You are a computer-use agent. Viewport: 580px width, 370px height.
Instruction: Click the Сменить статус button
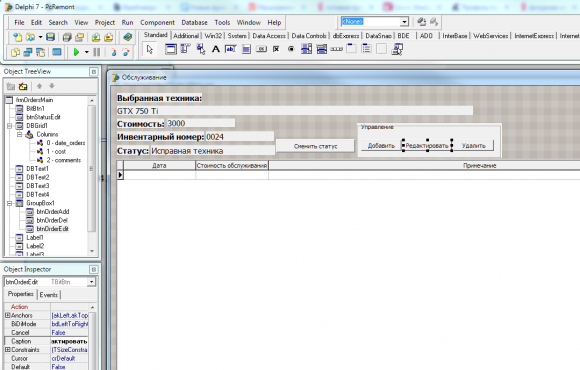(x=315, y=146)
